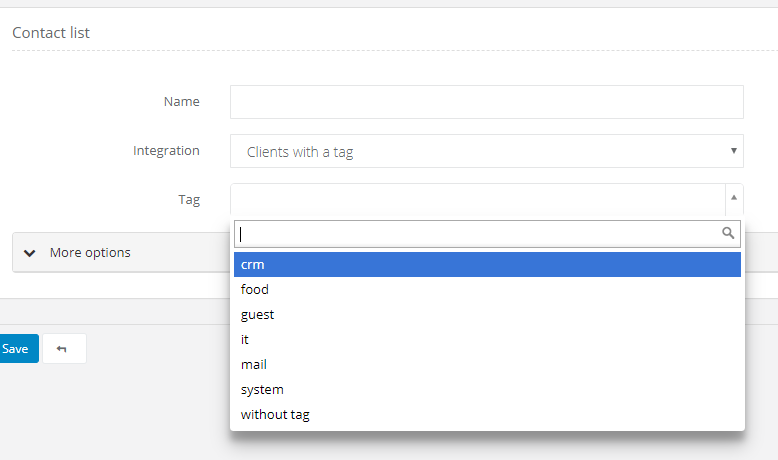This screenshot has height=460, width=778.
Task: Click into the Name text field
Action: (486, 102)
